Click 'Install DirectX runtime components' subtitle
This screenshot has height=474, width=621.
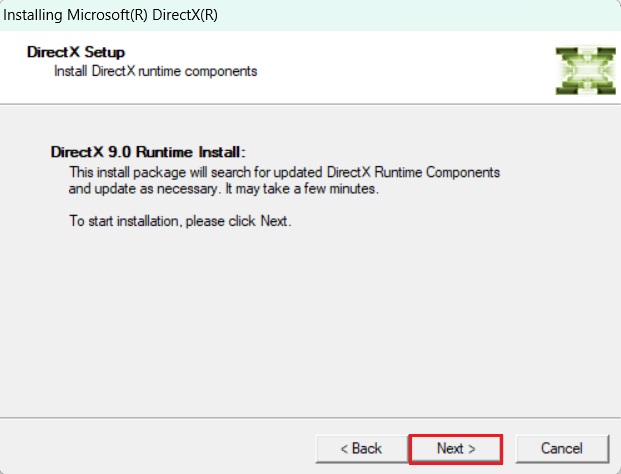click(x=156, y=71)
